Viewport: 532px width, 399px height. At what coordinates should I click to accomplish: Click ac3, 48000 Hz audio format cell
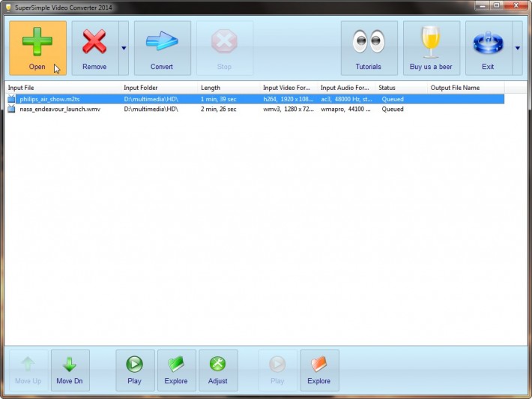click(346, 99)
